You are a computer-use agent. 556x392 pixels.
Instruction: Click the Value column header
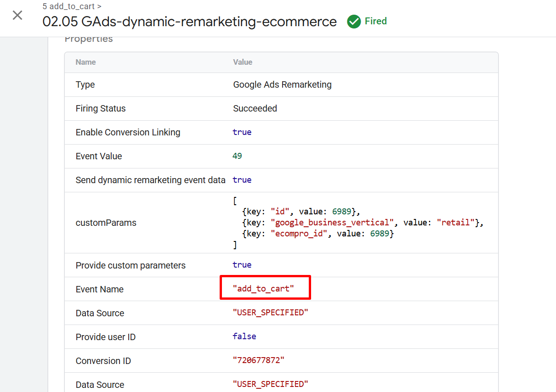pyautogui.click(x=243, y=62)
